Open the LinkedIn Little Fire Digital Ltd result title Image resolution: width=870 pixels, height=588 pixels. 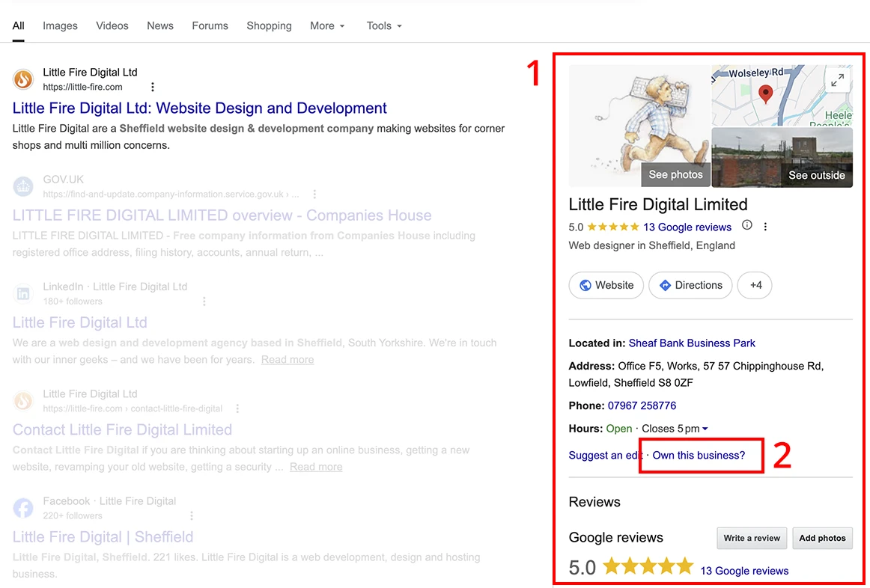[80, 322]
